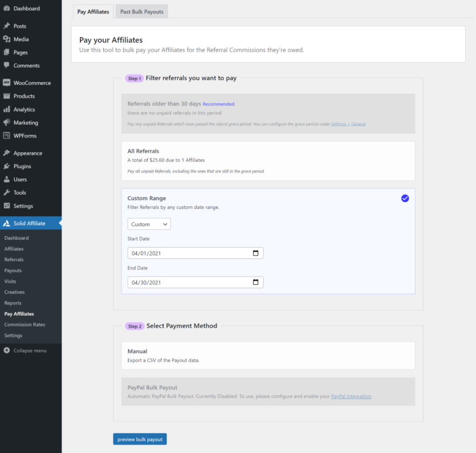The height and width of the screenshot is (453, 476).
Task: Open Start Date calendar picker icon
Action: point(256,253)
